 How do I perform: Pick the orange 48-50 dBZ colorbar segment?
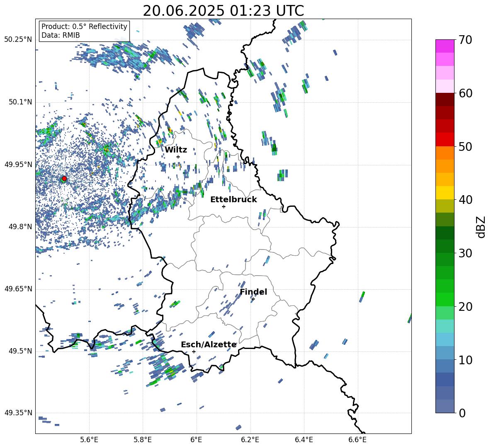(445, 153)
